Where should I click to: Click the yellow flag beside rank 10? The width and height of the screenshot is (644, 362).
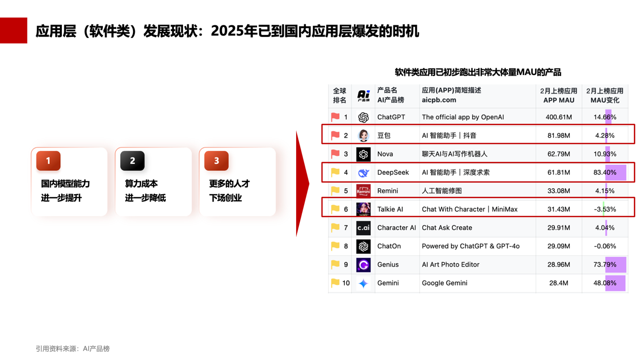[x=335, y=283]
